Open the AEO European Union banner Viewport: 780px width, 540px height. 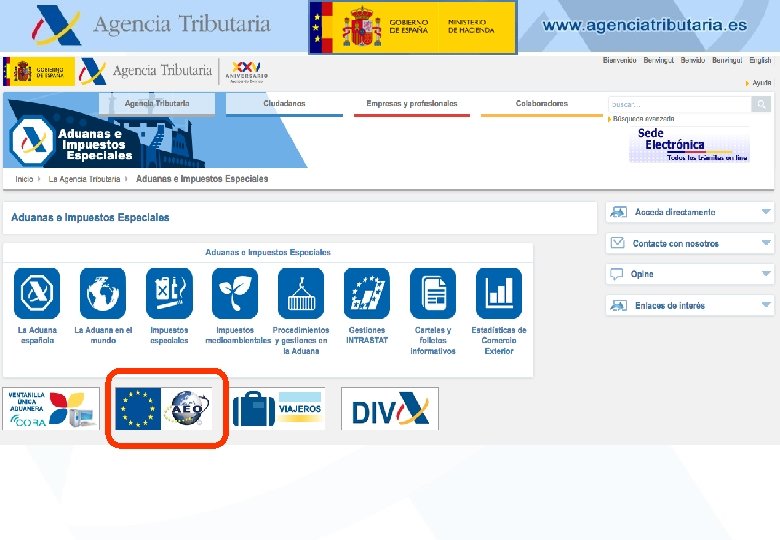click(x=164, y=409)
